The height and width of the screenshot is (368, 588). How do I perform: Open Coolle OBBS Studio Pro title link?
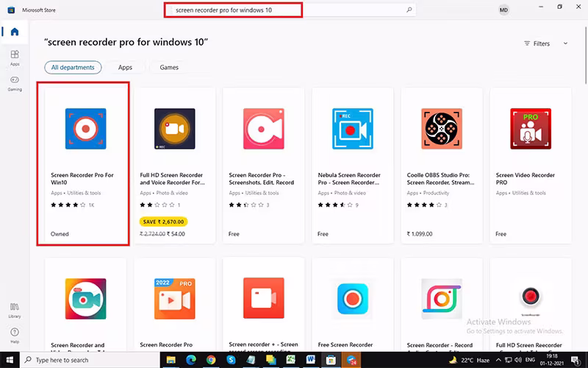[440, 179]
